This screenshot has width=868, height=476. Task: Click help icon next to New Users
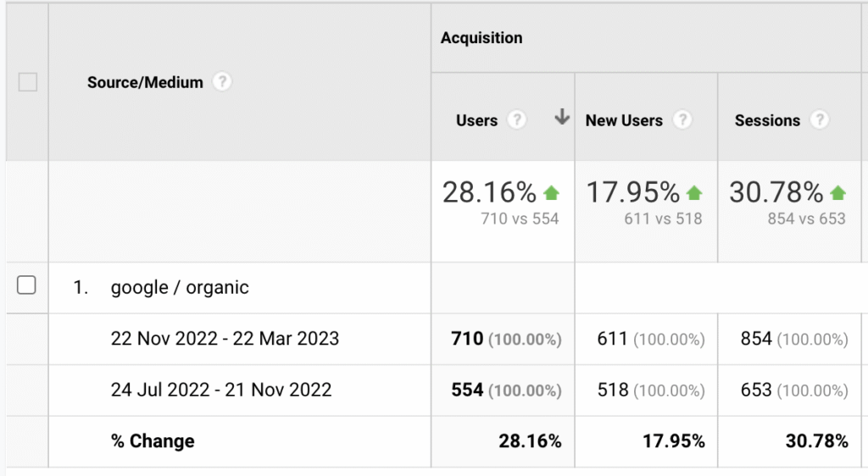coord(682,120)
